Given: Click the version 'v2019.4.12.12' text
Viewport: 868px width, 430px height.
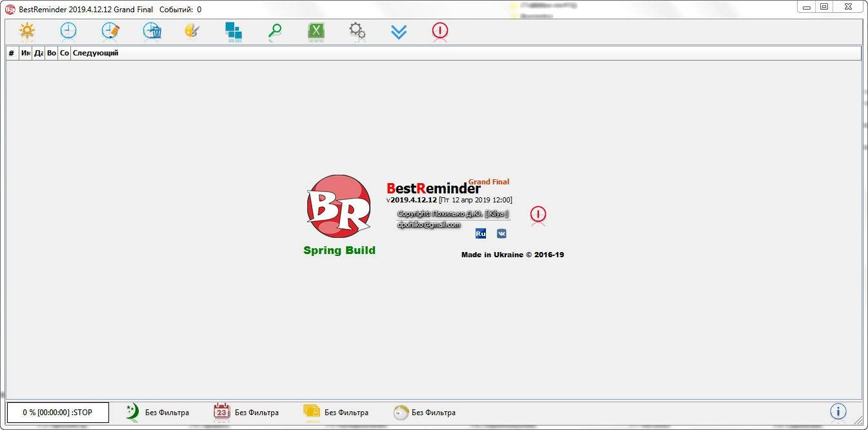Looking at the screenshot, I should [x=412, y=200].
